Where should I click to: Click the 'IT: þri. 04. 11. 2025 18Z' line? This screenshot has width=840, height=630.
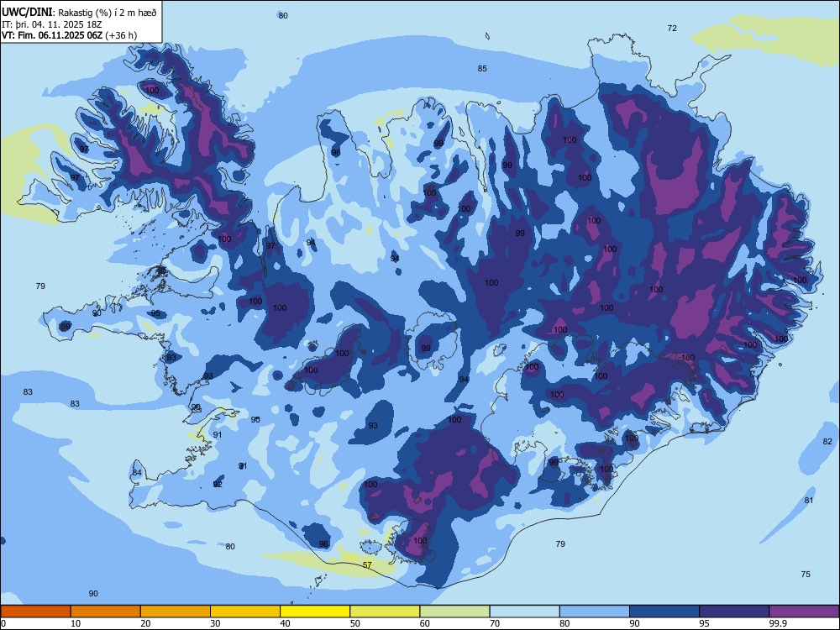(51, 24)
